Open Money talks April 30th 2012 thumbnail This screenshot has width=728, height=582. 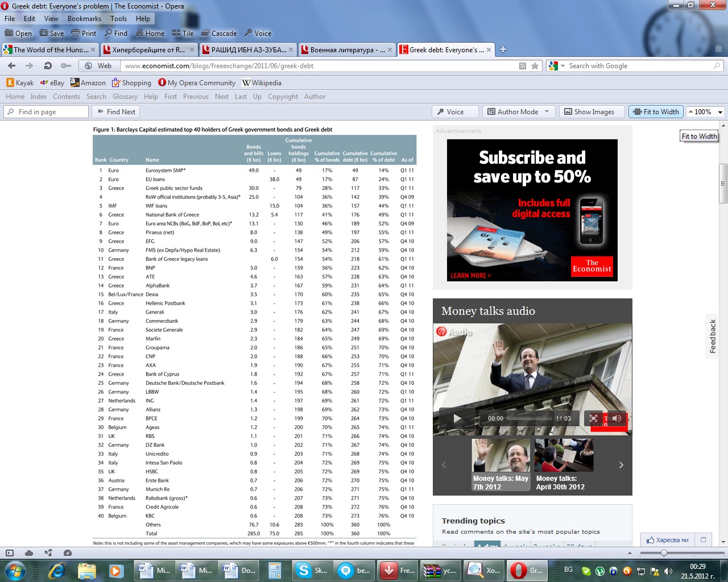[563, 465]
